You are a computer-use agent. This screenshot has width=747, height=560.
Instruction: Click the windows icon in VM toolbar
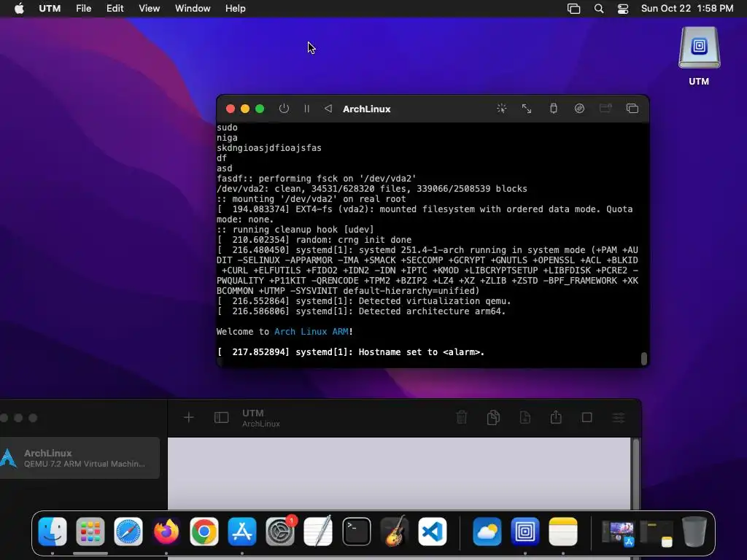[632, 109]
